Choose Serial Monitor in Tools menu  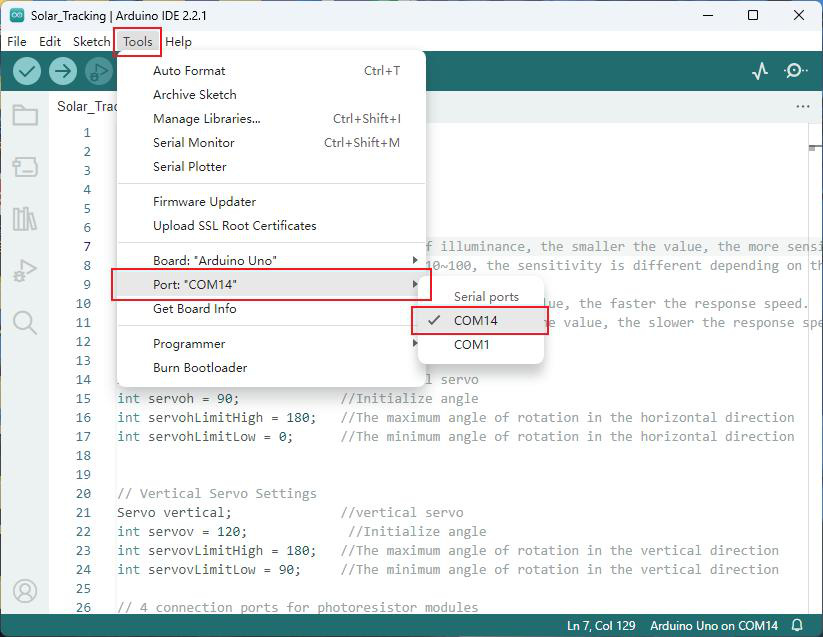[x=271, y=143]
